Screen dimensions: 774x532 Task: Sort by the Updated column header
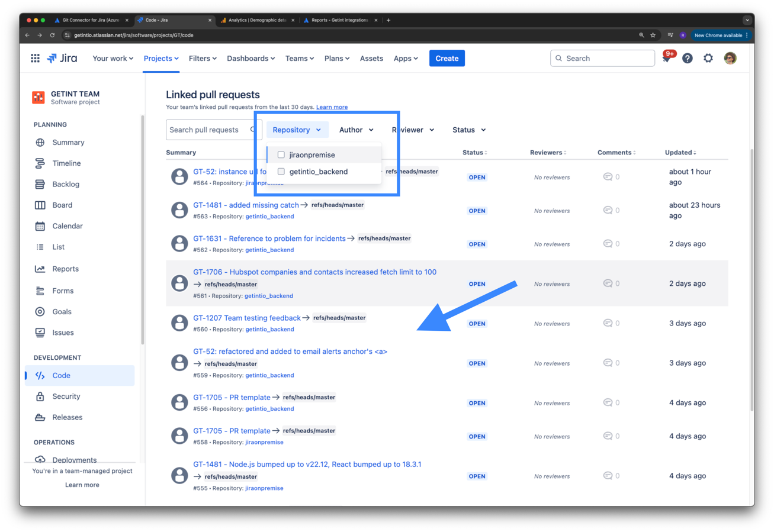680,153
